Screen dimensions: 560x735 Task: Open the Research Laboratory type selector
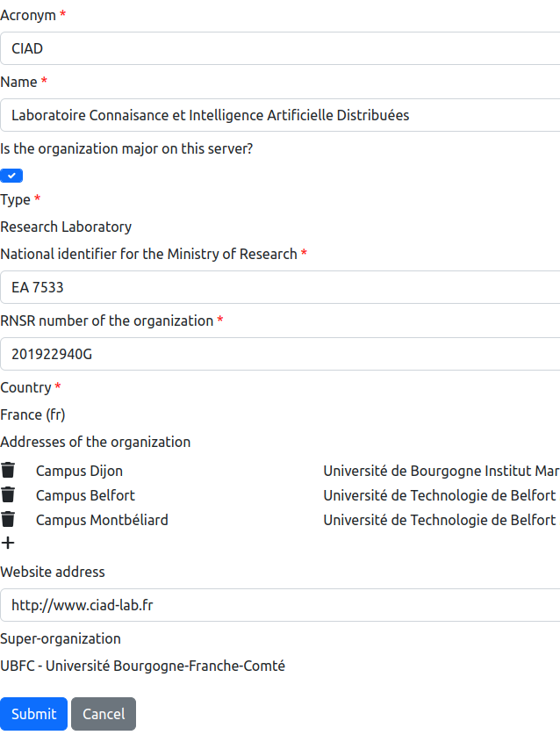click(x=66, y=227)
